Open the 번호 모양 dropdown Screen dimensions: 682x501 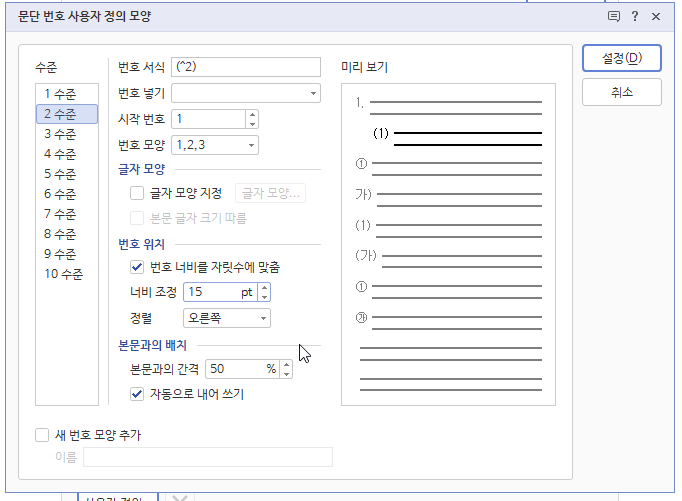tap(215, 145)
